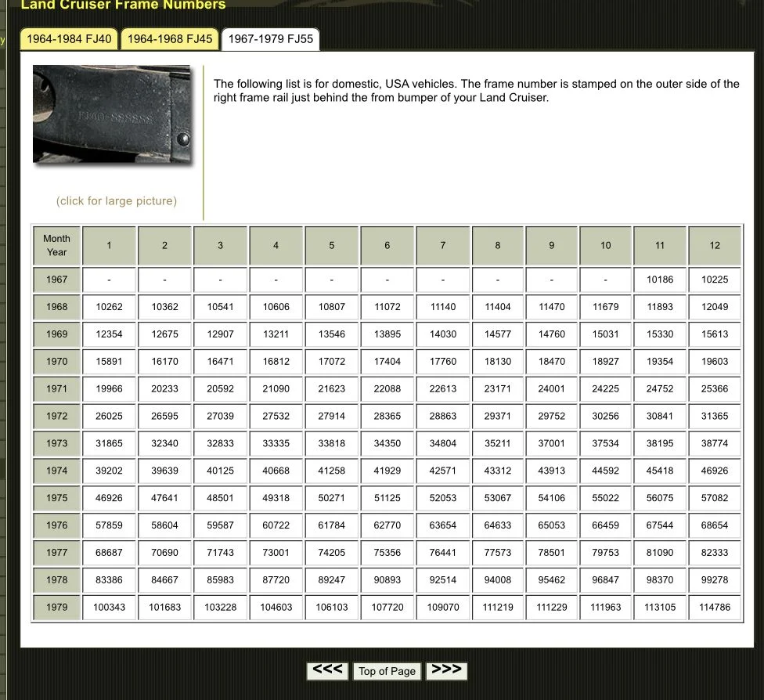The height and width of the screenshot is (700, 764).
Task: Select the 1967-1979 FJ55 tab
Action: (270, 39)
